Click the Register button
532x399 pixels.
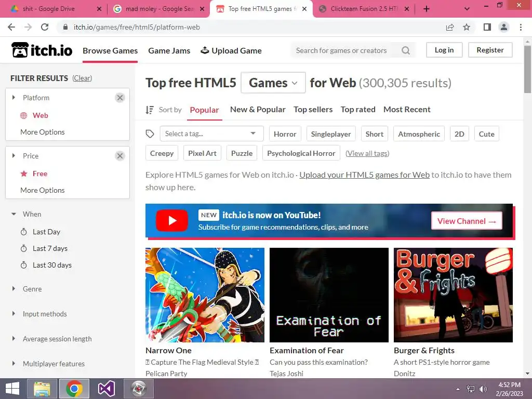[x=490, y=50]
